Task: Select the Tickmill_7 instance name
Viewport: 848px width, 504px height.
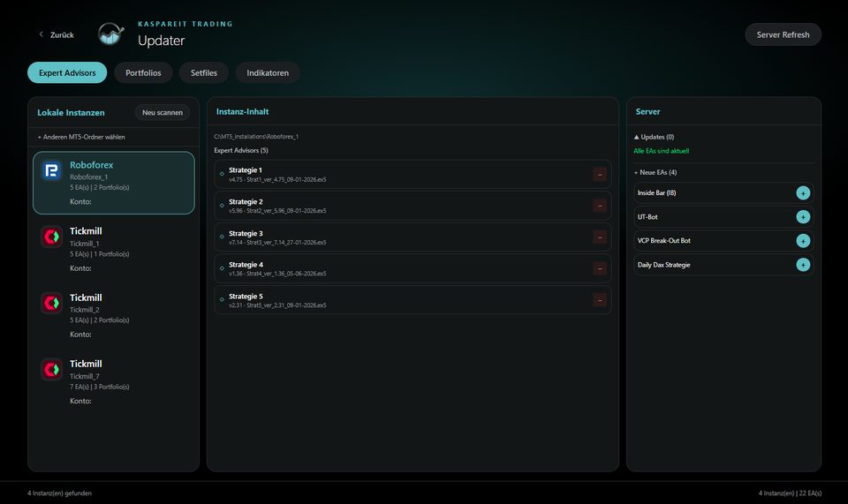Action: coord(85,376)
